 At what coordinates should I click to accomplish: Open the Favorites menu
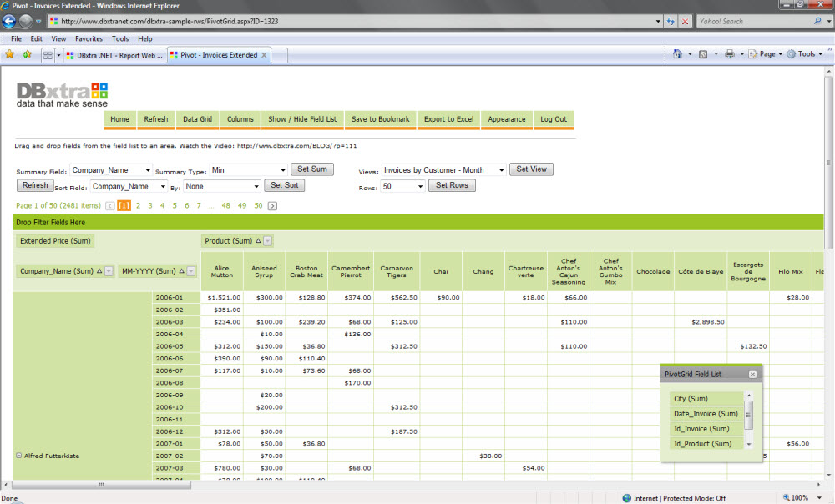click(x=89, y=39)
